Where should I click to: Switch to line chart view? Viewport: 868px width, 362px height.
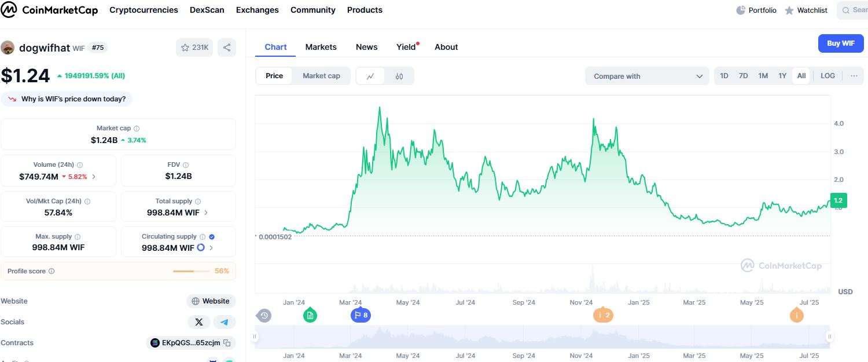pyautogui.click(x=370, y=76)
